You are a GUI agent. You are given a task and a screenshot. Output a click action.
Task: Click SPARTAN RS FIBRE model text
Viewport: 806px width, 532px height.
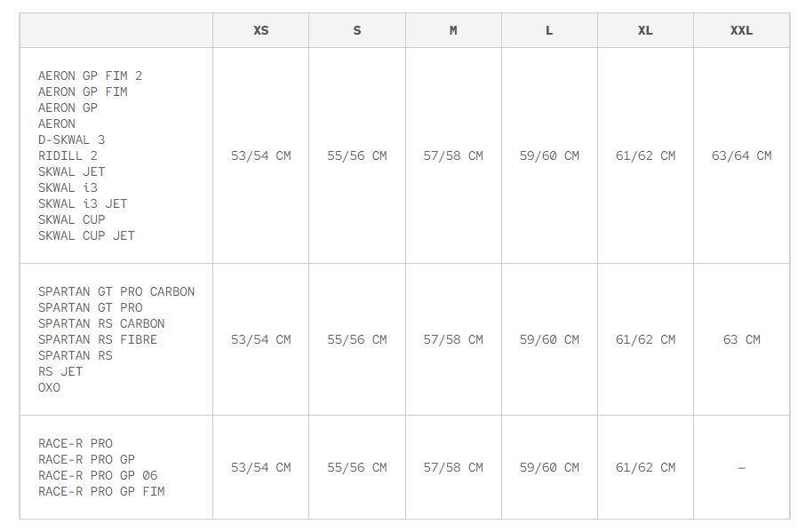(98, 339)
